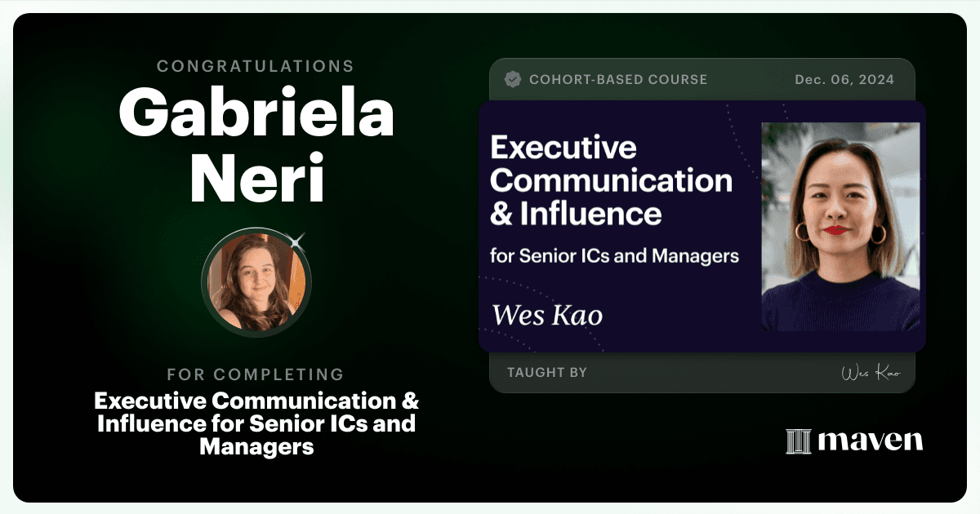Click 'for Senior ICs and Managers' card subtitle

pos(614,256)
